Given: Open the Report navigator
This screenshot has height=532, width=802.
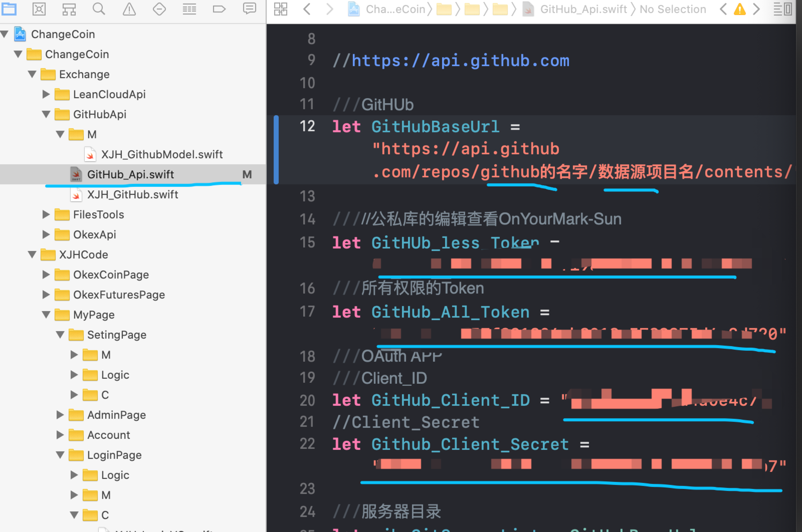Looking at the screenshot, I should pos(249,9).
